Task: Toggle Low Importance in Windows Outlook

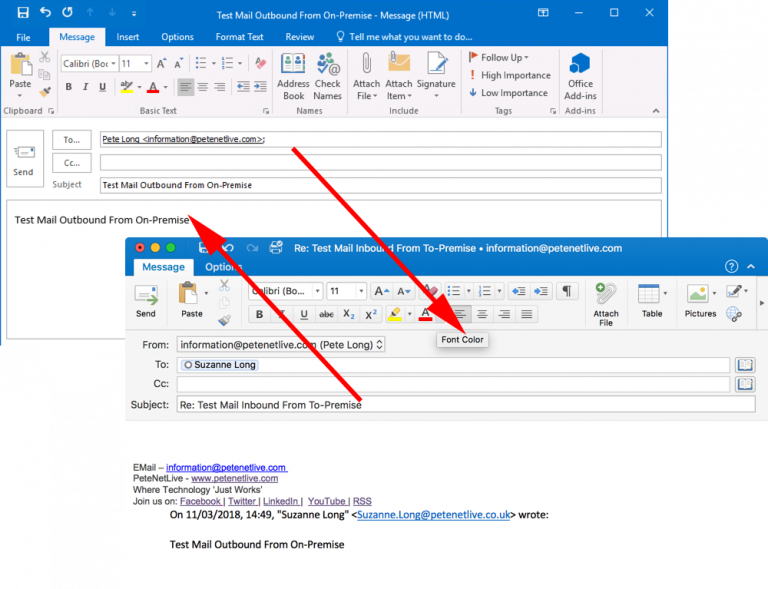Action: [x=508, y=93]
